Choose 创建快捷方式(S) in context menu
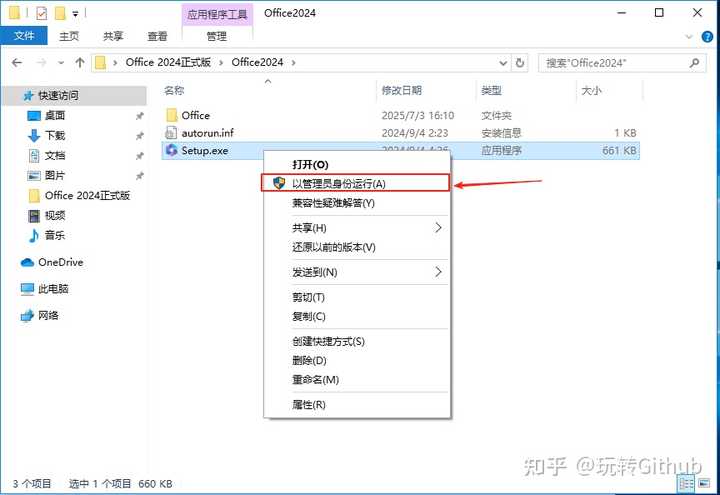Viewport: 720px width, 495px height. [356, 341]
